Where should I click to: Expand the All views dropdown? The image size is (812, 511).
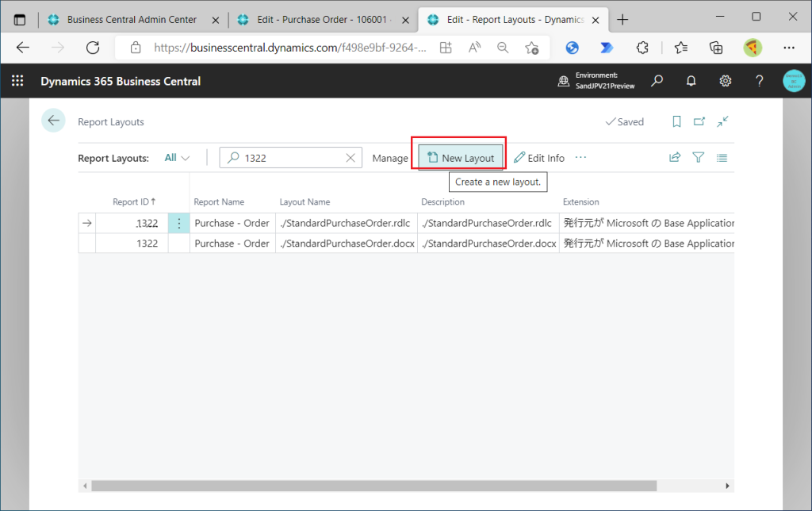(x=177, y=158)
